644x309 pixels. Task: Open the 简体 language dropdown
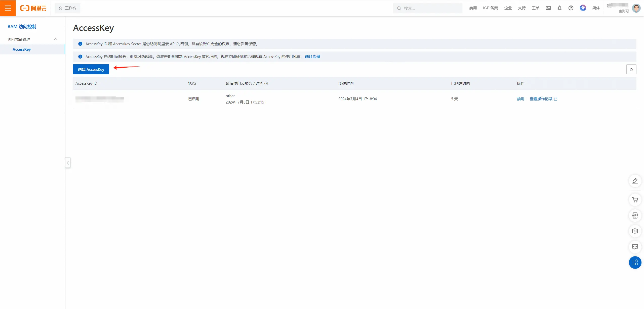click(x=596, y=8)
